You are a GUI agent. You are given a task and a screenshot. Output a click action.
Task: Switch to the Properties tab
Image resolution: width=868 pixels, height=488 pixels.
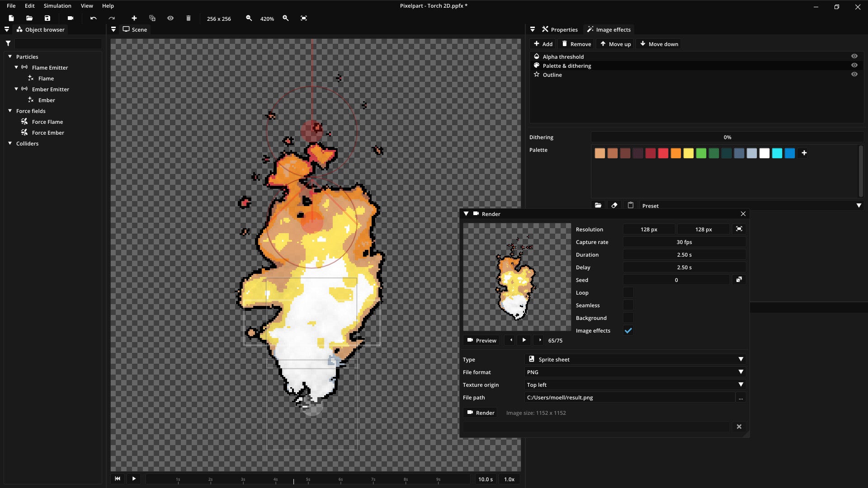tap(560, 29)
